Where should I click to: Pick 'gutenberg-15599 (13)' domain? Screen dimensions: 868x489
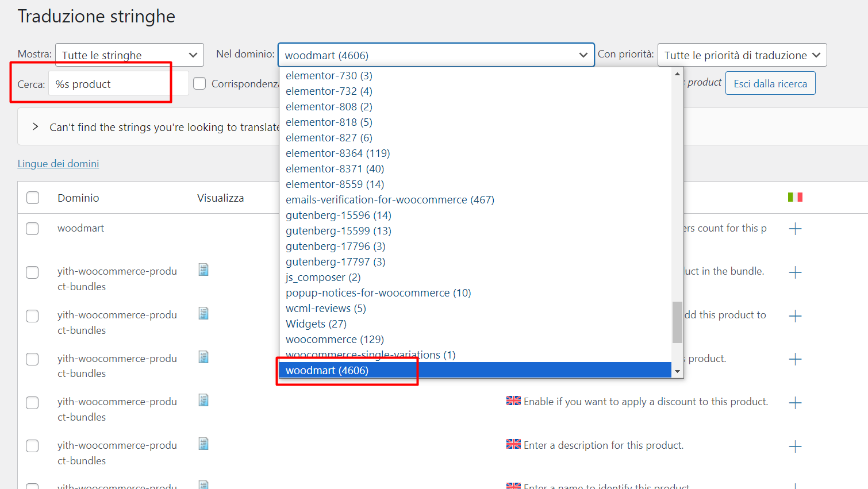point(475,231)
